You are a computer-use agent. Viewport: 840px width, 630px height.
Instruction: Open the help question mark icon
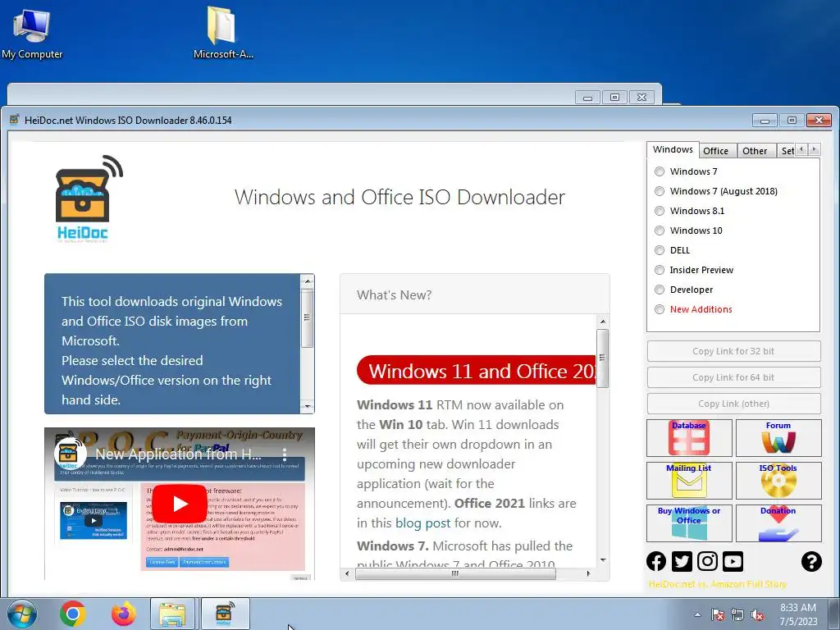[x=811, y=561]
